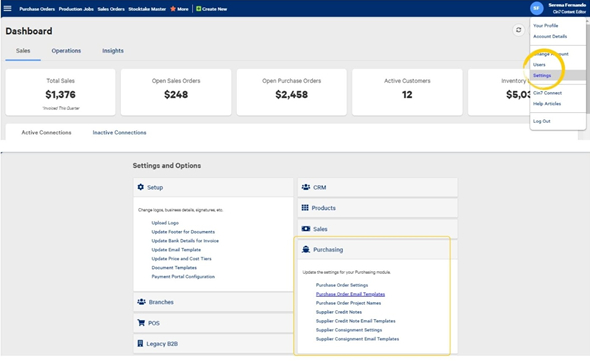
Task: Click the star icon beside More
Action: [173, 9]
